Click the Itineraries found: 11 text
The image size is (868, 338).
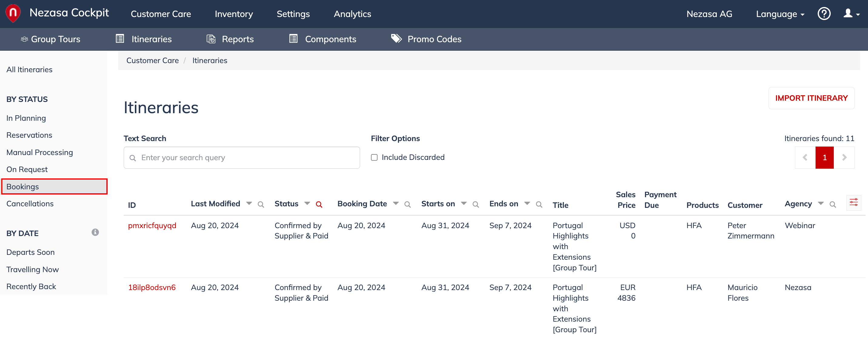[x=819, y=139]
